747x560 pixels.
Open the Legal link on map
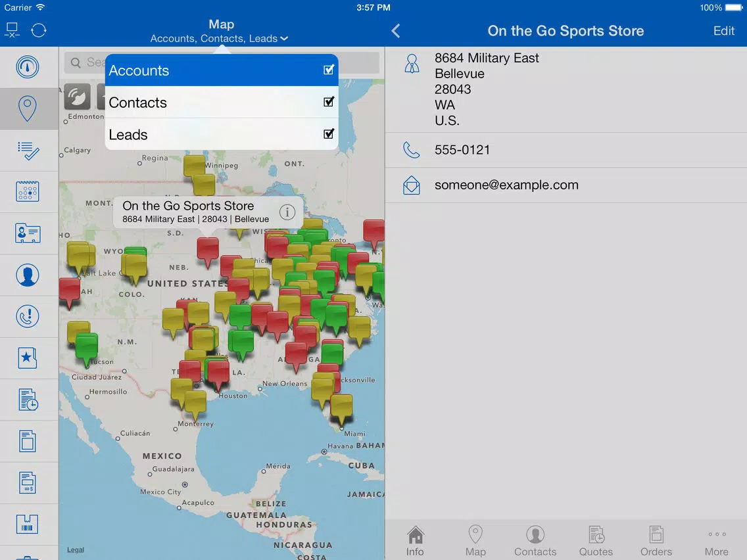tap(75, 549)
